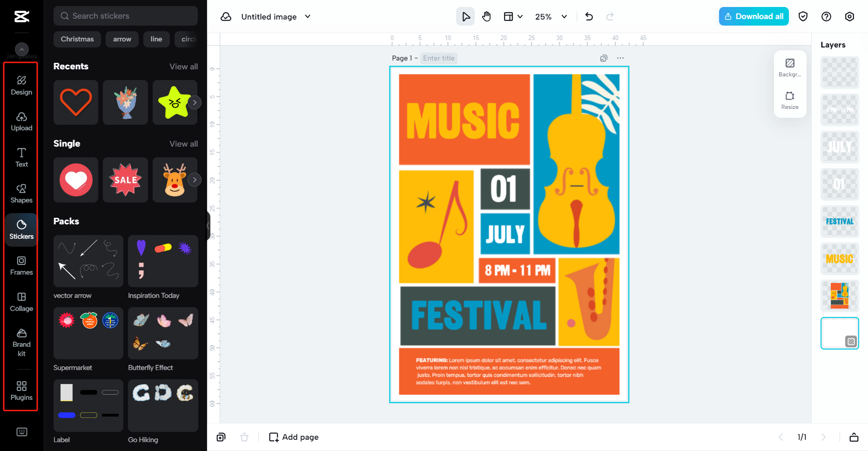Click the Enter title page field
Image resolution: width=868 pixels, height=451 pixels.
tap(438, 58)
